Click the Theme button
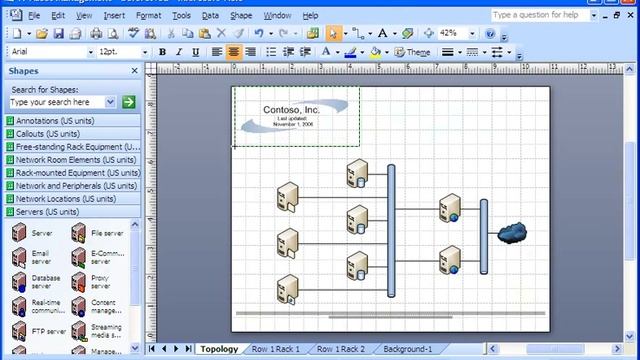 pos(412,52)
